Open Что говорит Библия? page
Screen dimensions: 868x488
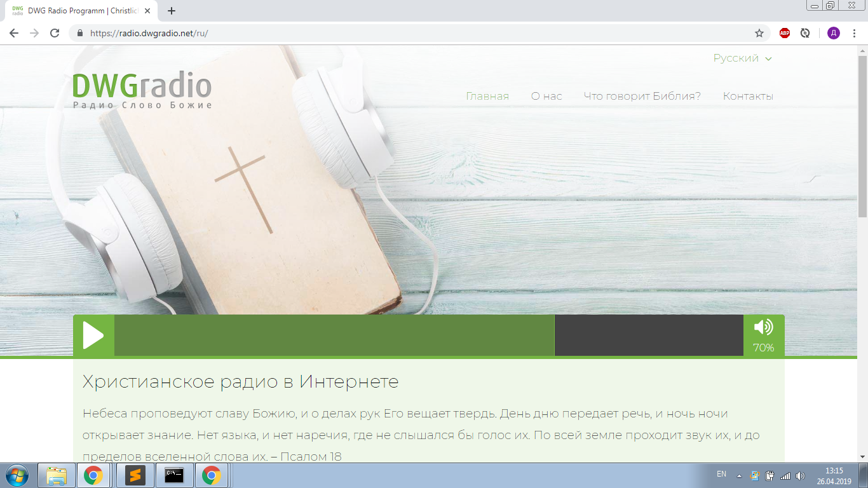tap(642, 97)
